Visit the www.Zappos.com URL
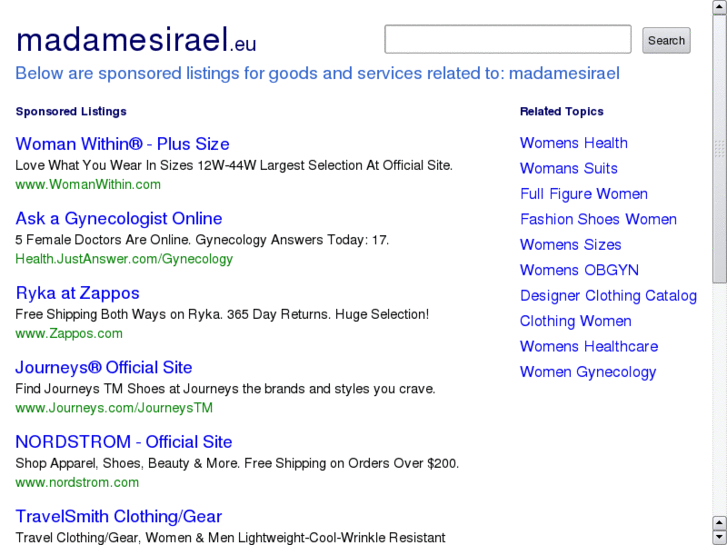 click(x=69, y=333)
